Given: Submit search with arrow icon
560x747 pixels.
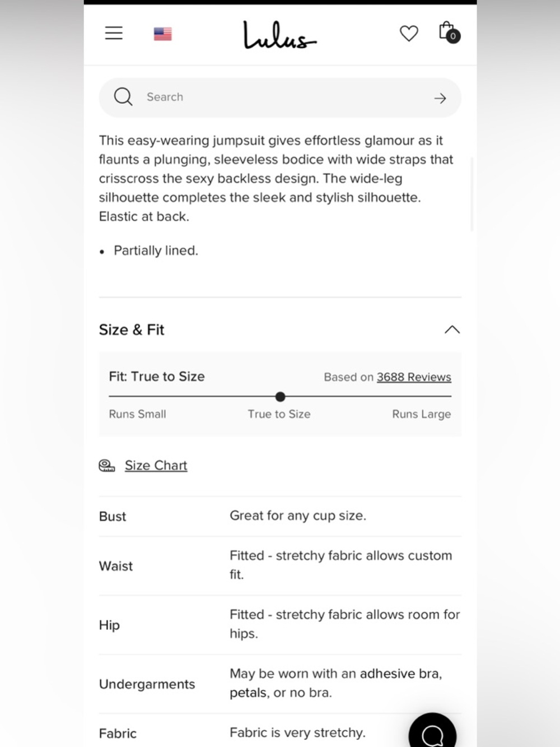Looking at the screenshot, I should click(x=440, y=98).
